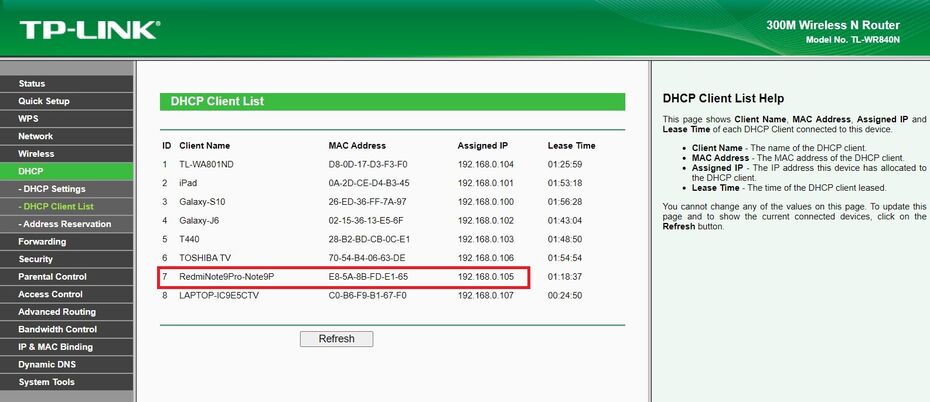Select the TOSHIBA TV client name
Image resolution: width=930 pixels, height=402 pixels.
[x=205, y=258]
